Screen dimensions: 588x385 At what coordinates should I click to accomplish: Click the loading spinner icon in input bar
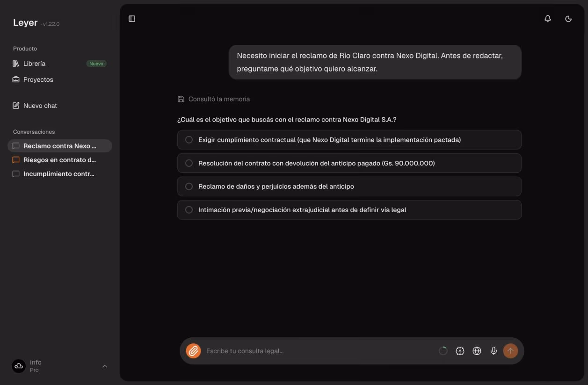click(x=443, y=351)
